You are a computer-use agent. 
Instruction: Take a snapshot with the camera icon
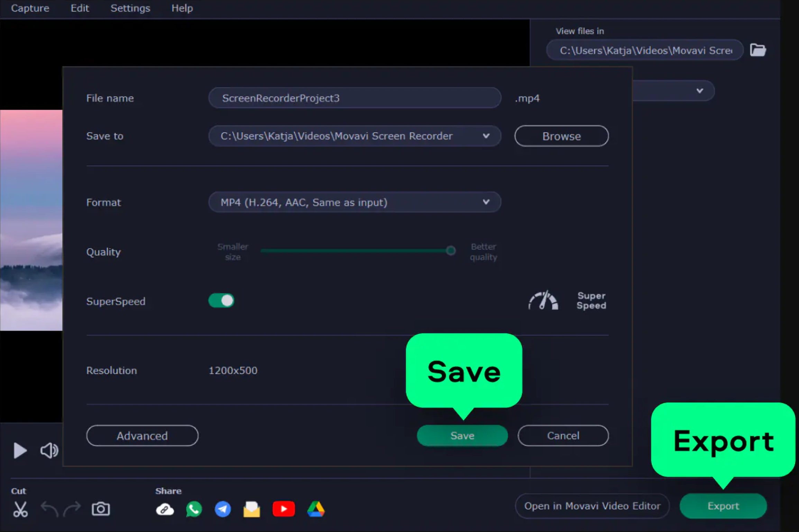pos(101,509)
